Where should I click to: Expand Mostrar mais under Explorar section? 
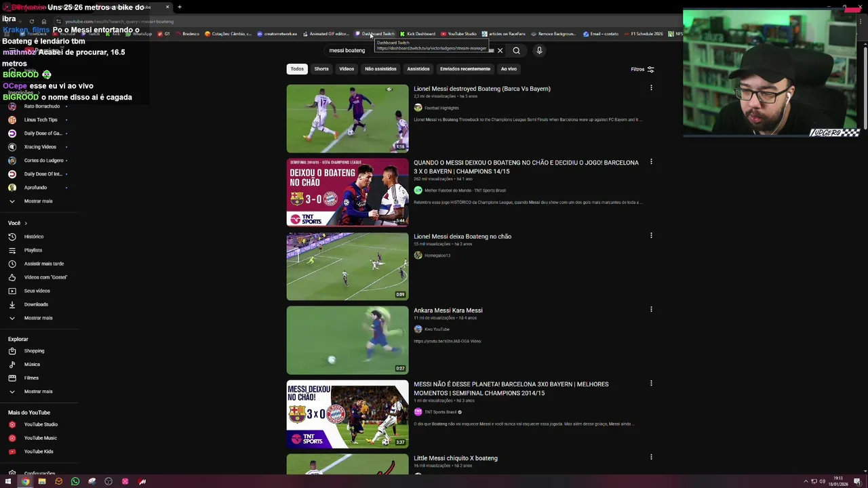(39, 392)
